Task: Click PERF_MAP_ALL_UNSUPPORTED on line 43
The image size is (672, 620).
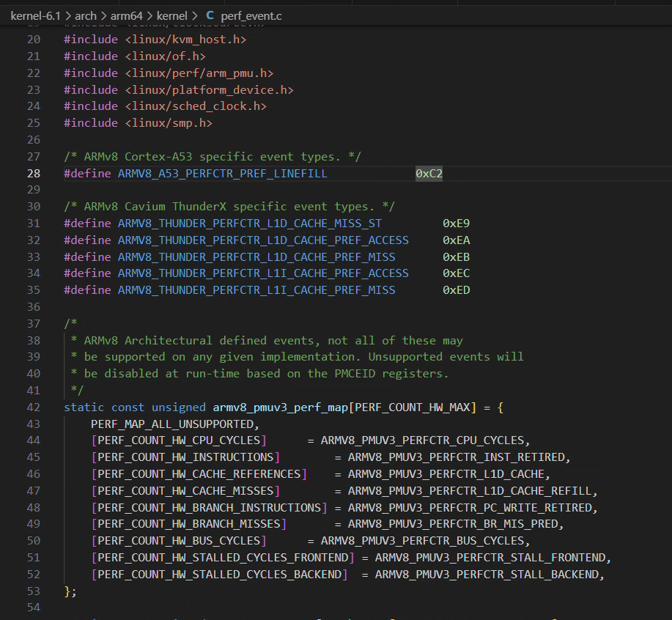Action: click(174, 424)
